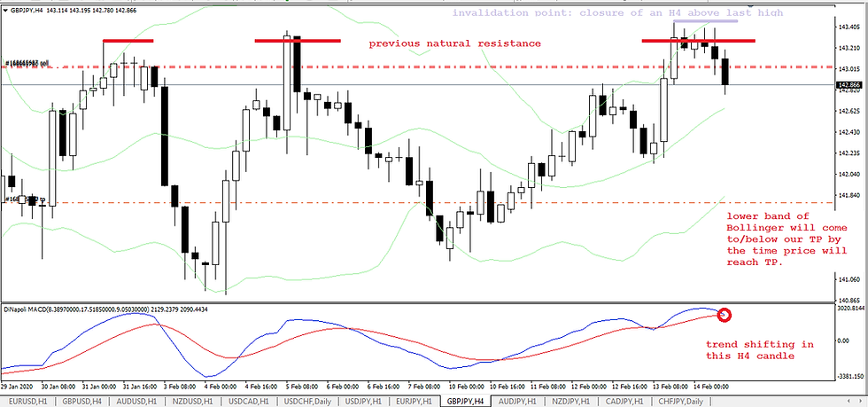Switch to the NZDJPY,H1 chart tab
Screen dimensions: 868x407
(x=570, y=402)
